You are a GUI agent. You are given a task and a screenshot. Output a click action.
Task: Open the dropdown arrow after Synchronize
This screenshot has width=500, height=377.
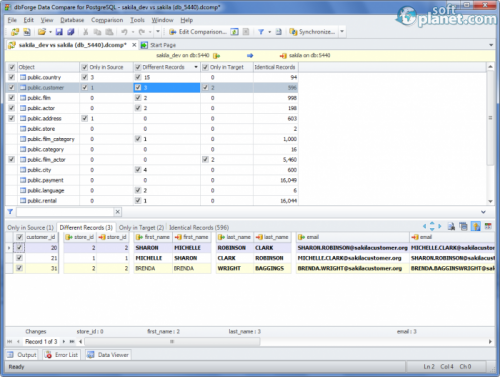coord(342,32)
